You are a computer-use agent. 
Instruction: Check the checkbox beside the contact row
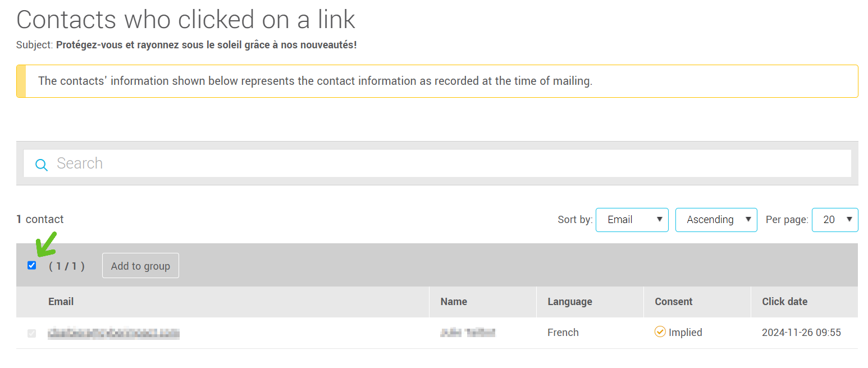pyautogui.click(x=31, y=333)
